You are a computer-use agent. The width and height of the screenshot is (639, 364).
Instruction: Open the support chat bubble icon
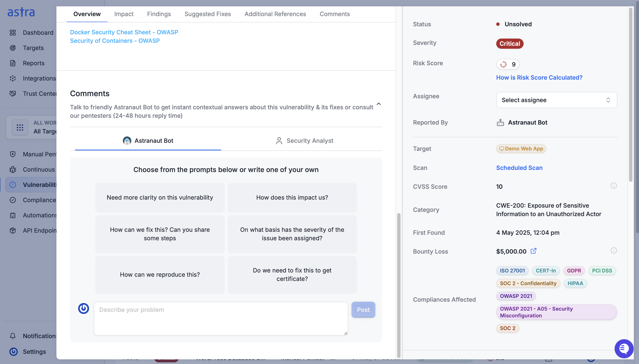(x=624, y=349)
